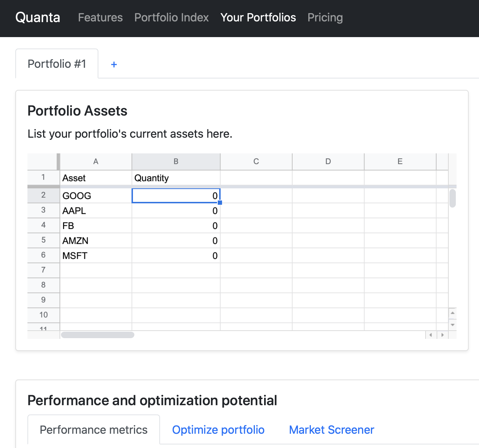Navigate to Portfolio Index
The image size is (479, 448).
[x=171, y=17]
